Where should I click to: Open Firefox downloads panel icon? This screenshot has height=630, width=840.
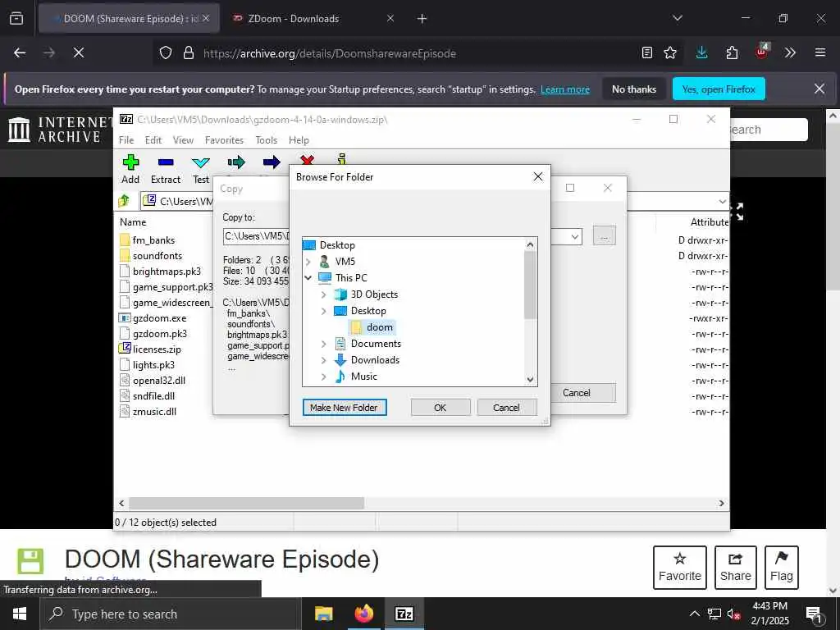click(x=701, y=52)
